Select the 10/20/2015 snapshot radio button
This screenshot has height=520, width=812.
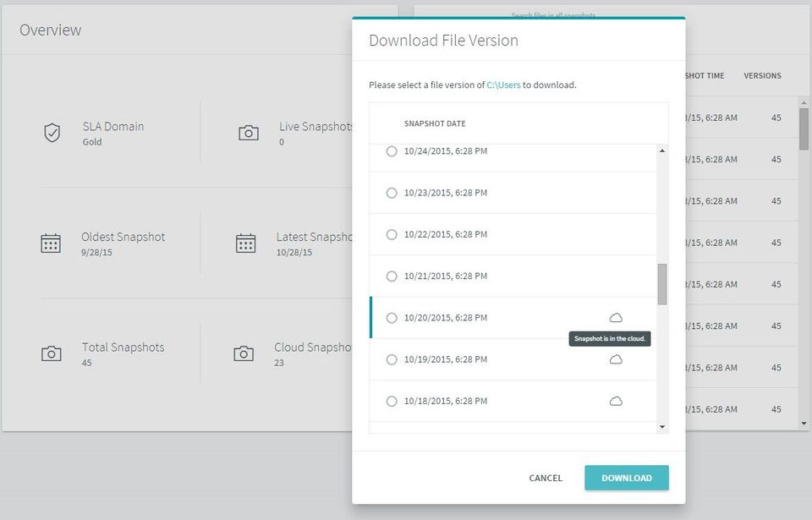(392, 317)
